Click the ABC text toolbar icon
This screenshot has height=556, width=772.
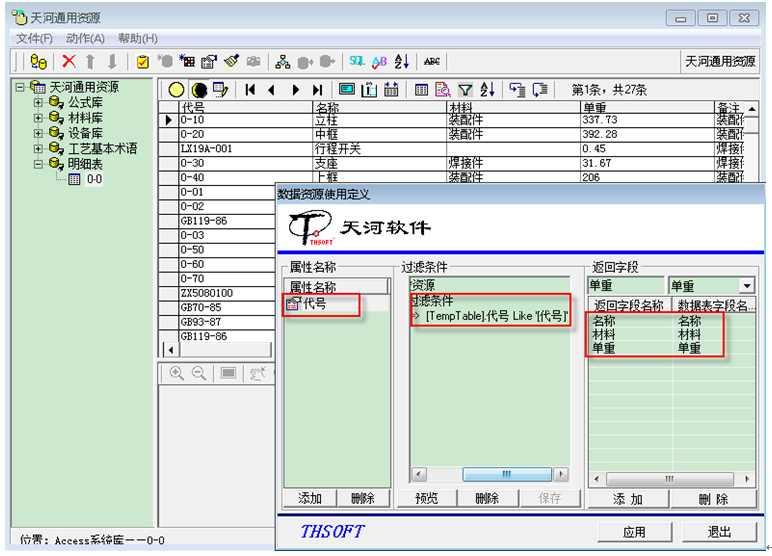(x=431, y=62)
